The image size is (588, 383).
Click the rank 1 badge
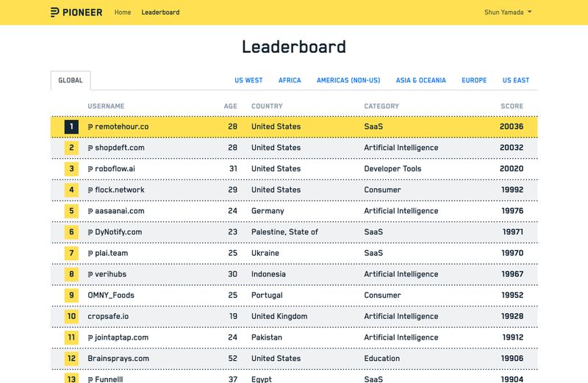71,126
